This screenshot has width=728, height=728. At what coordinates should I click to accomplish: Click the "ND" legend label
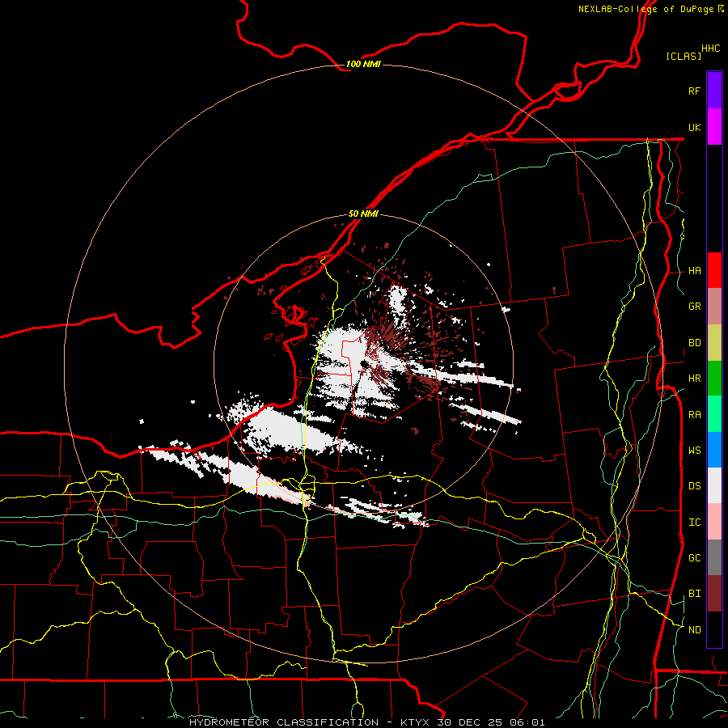point(694,630)
